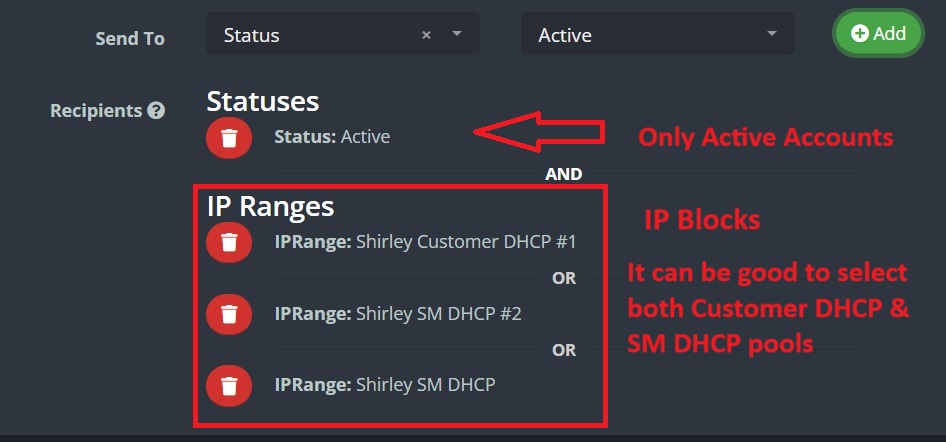Expand the Status dropdown arrow
The image size is (946, 442).
(x=457, y=35)
